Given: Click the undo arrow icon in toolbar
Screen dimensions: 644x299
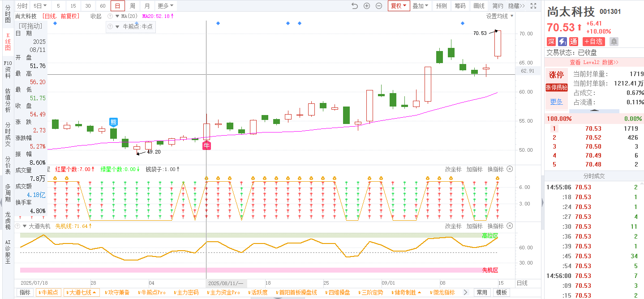Looking at the screenshot, I should 355,6.
